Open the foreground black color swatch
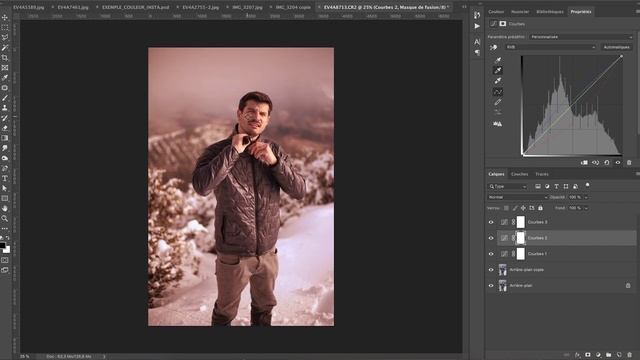The image size is (640, 360). pos(3,246)
